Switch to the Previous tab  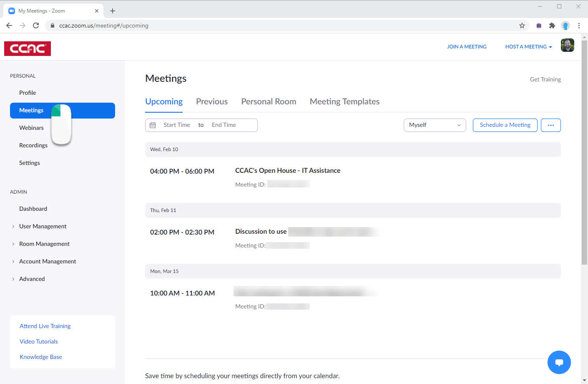pos(212,101)
